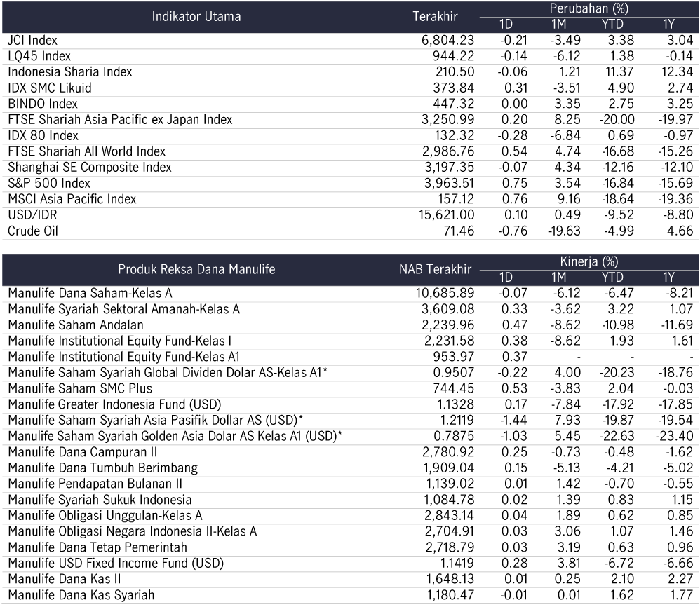
Task: Select IDX 80 Index value 132.32
Action: [455, 135]
